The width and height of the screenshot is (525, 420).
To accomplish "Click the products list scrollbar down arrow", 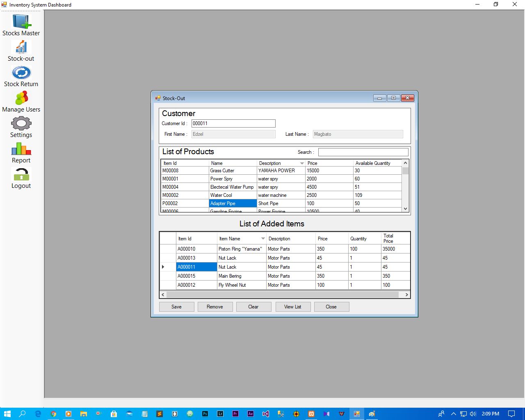I will [x=405, y=208].
